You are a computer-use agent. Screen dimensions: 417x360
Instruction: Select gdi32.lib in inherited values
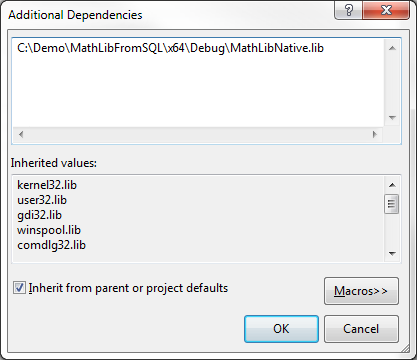click(x=39, y=215)
